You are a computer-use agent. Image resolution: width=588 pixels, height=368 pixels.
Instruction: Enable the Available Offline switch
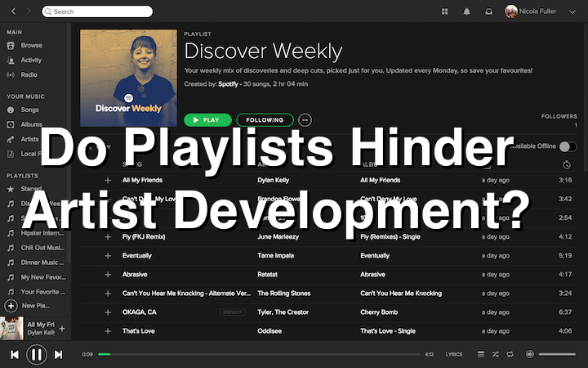[568, 146]
